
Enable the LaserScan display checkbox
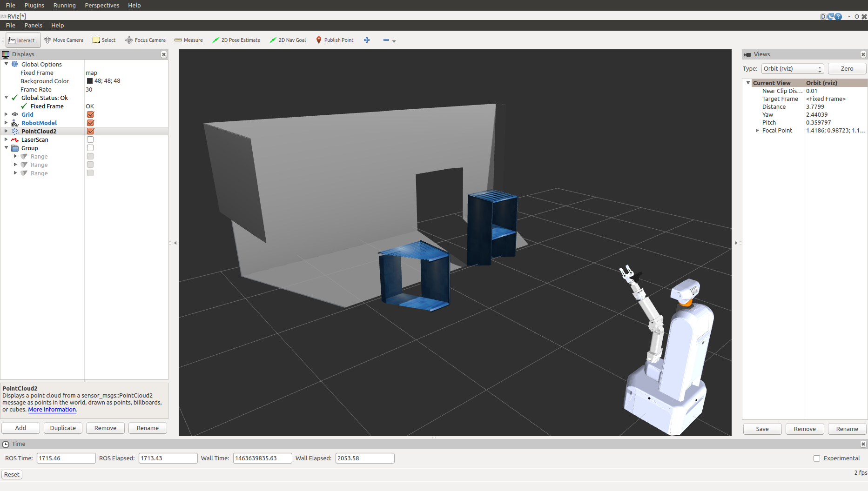pos(90,139)
